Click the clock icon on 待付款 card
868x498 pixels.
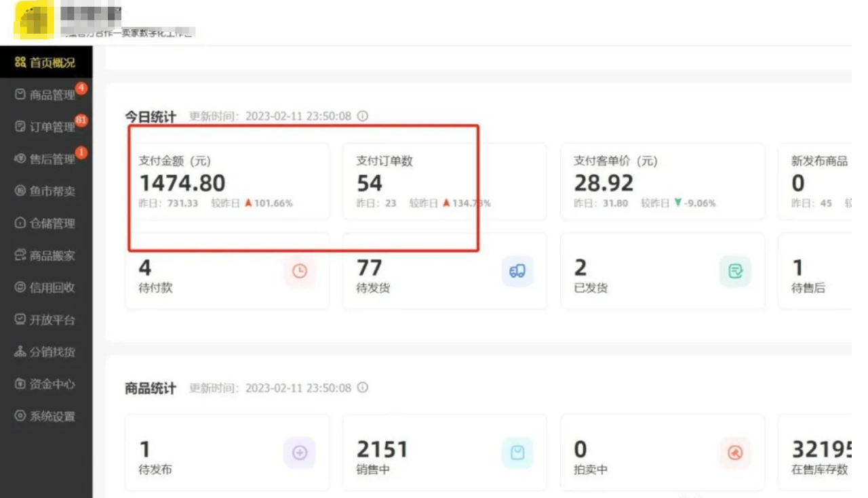click(x=300, y=272)
